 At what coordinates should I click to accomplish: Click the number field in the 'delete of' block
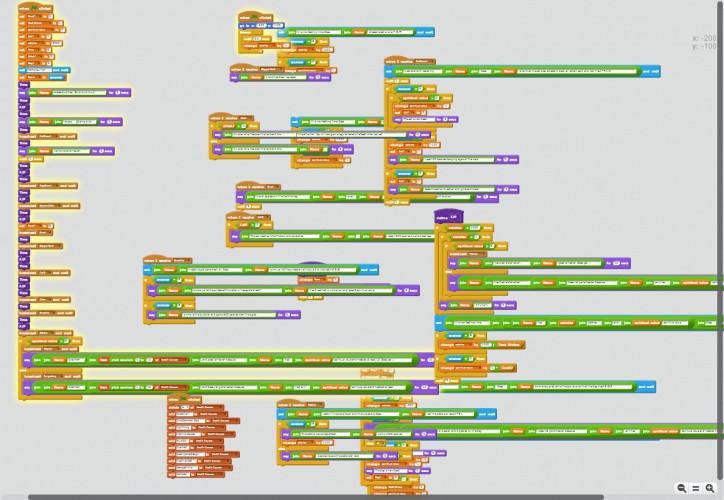[184, 408]
